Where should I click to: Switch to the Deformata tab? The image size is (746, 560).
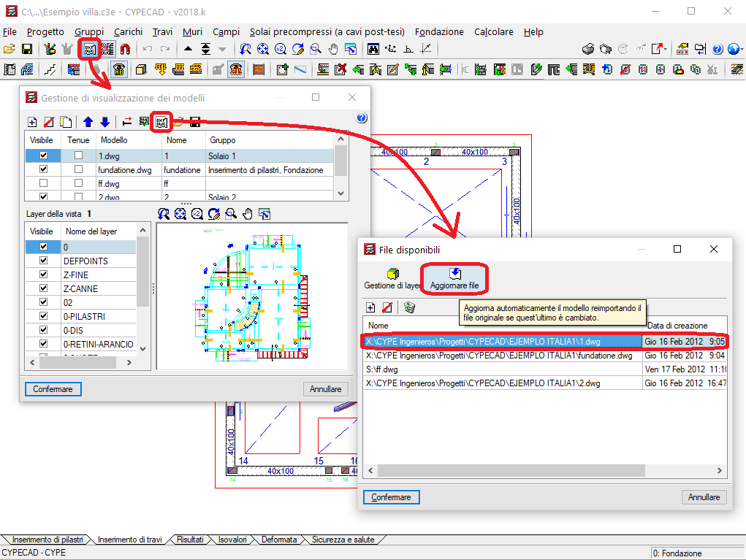pyautogui.click(x=279, y=540)
